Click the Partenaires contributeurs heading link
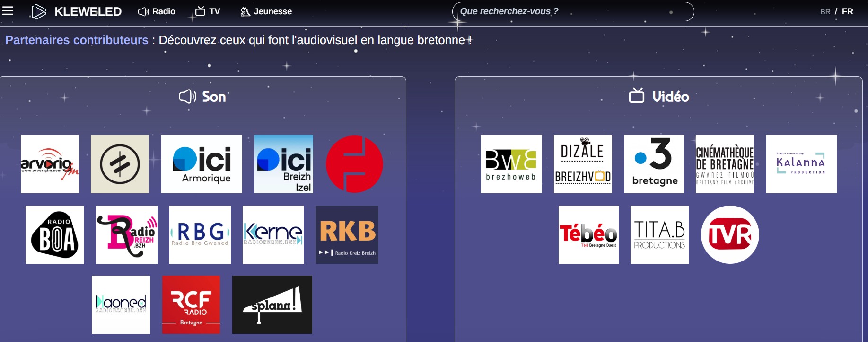Image resolution: width=868 pixels, height=342 pixels. (77, 40)
